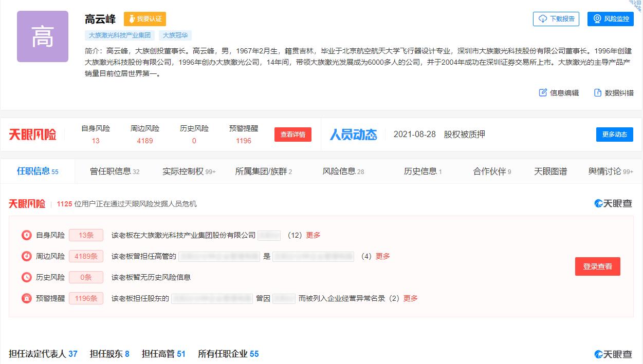This screenshot has height=364, width=643.
Task: Click the 1196条 warning count badge
Action: click(x=86, y=298)
